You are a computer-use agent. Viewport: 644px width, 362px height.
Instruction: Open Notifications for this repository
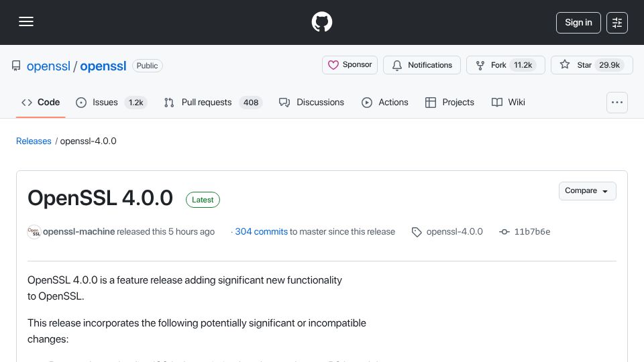coord(422,65)
